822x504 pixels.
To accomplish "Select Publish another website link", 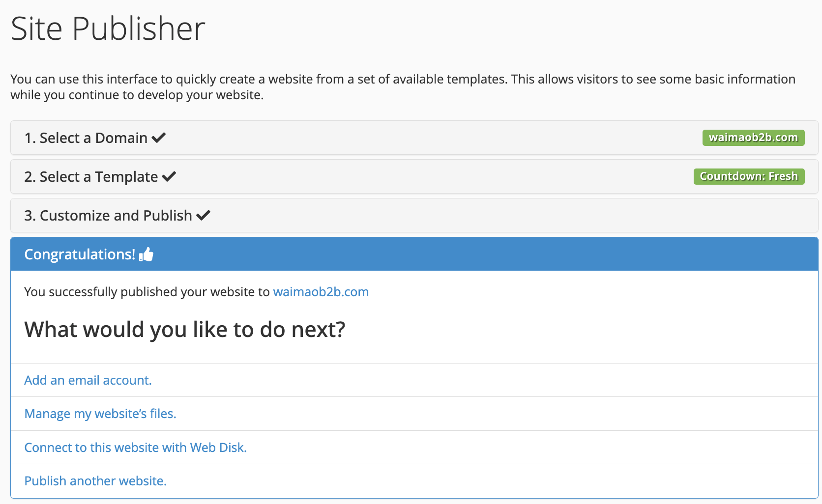I will click(95, 481).
